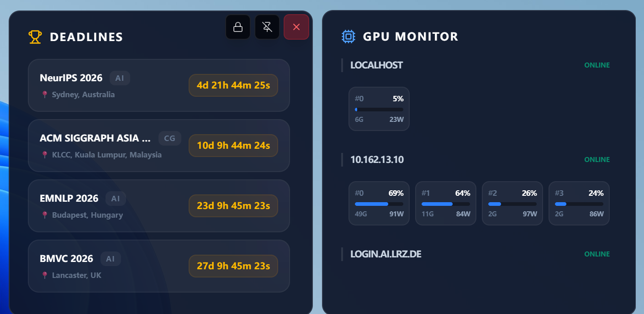Click the GPU Monitor chip icon

coord(348,37)
